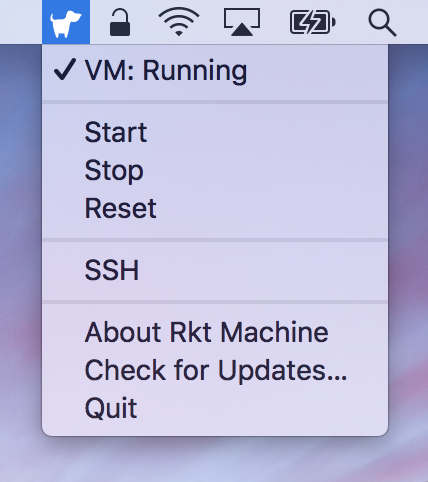Click the Rkt Machine dog menu bar icon
This screenshot has height=482, width=428.
pyautogui.click(x=66, y=22)
